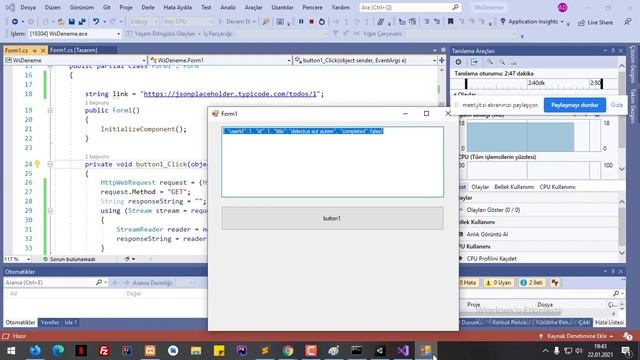Screen dimensions: 640x360
Task: Click zoom in icon in Tanılama Araçları
Action: pyautogui.click(x=489, y=62)
